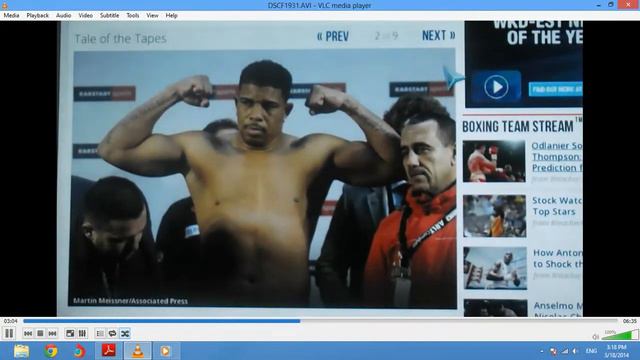Launch Google Chrome from the taskbar
This screenshot has width=640, height=360.
51,351
